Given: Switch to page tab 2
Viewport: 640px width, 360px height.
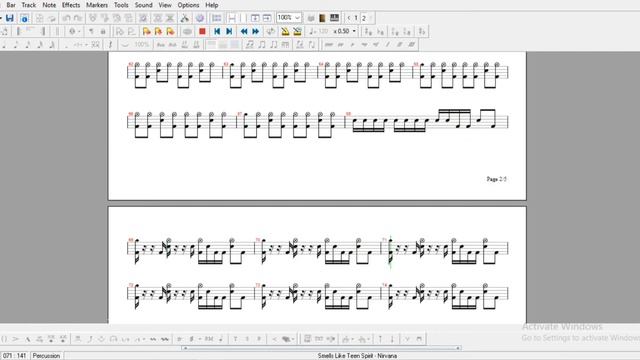Looking at the screenshot, I should pos(364,18).
